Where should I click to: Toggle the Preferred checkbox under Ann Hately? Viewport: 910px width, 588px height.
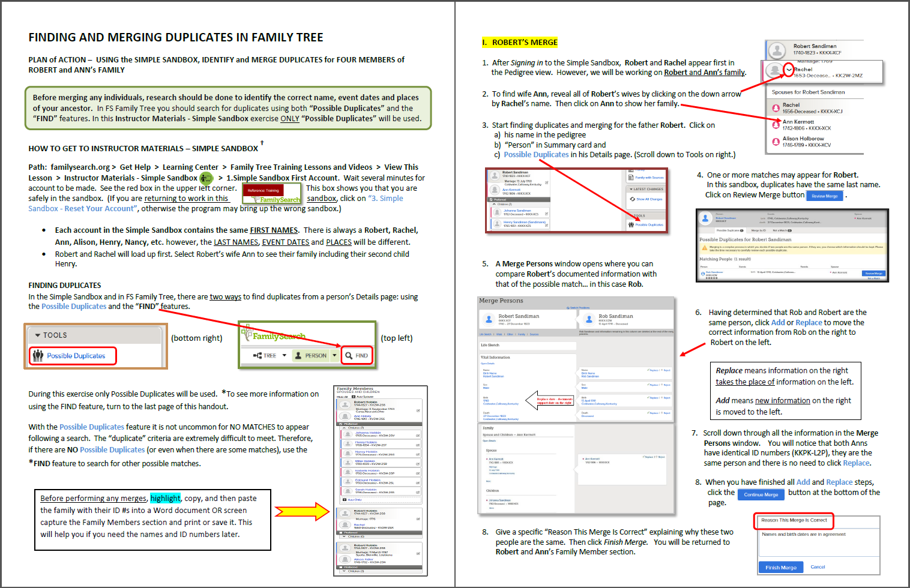tap(341, 424)
